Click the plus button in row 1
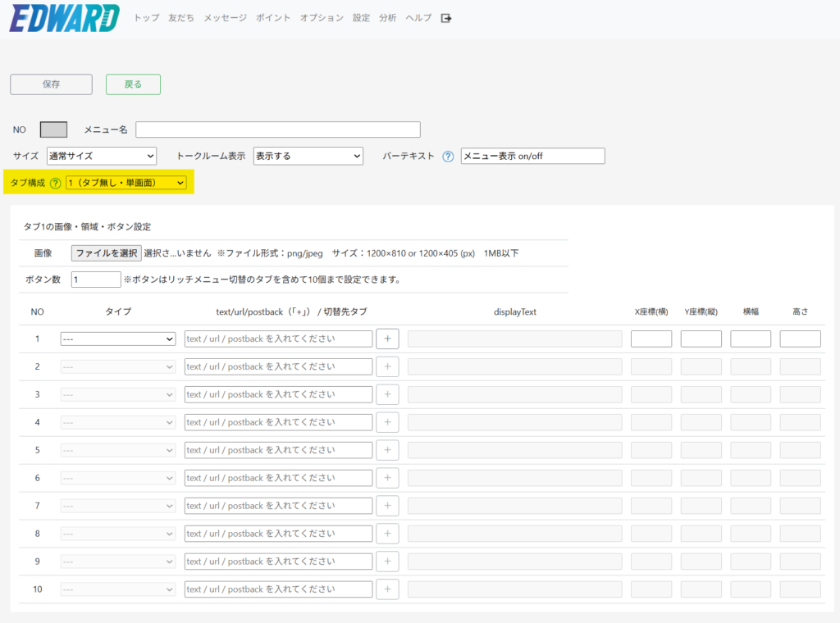 (387, 339)
